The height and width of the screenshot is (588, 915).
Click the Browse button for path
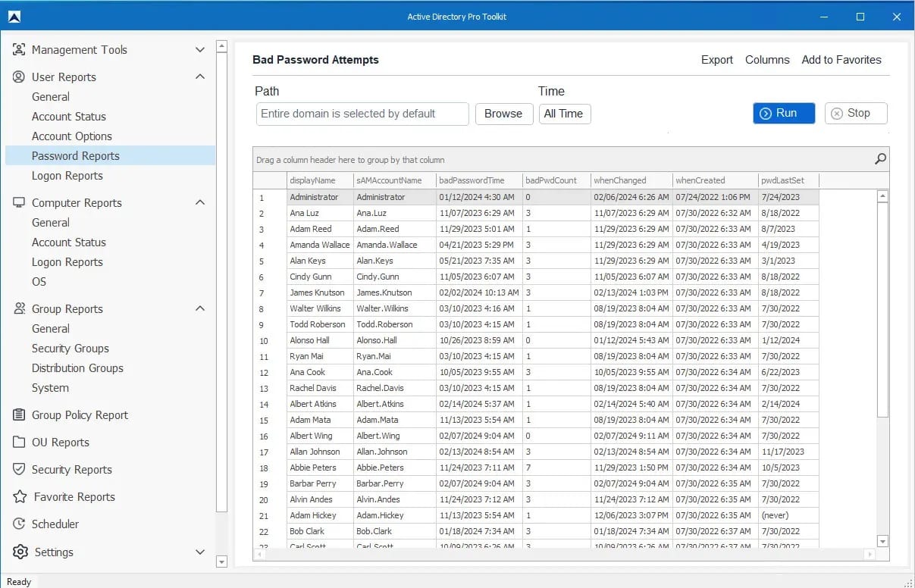[503, 114]
